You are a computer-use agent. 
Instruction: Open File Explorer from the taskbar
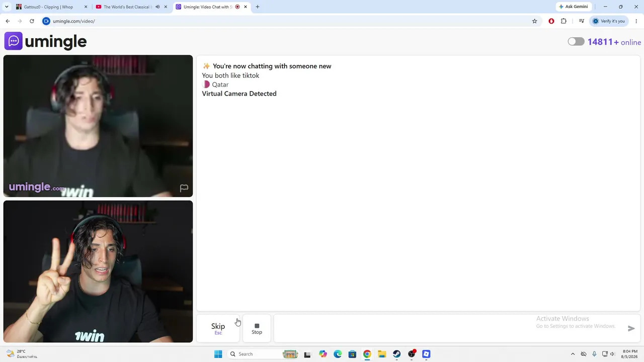tap(382, 354)
